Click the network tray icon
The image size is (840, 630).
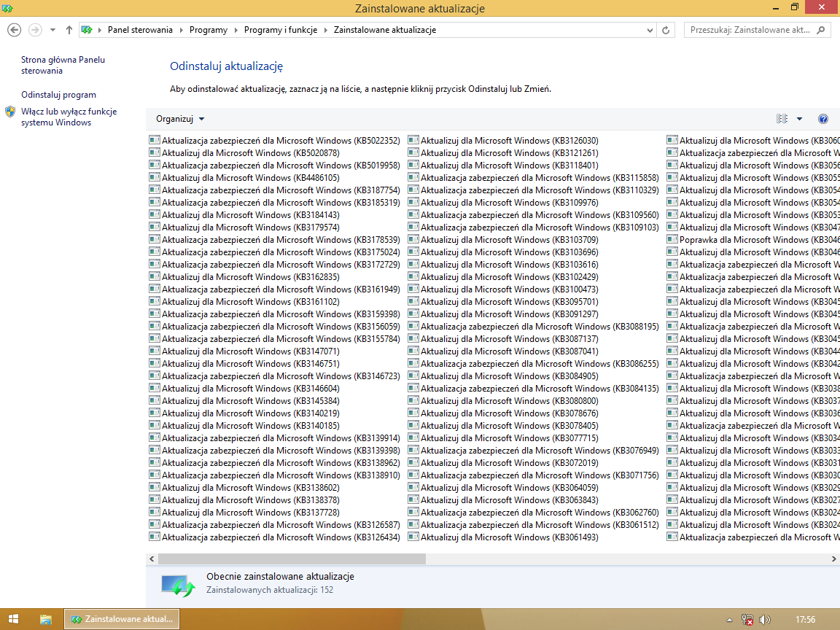click(x=747, y=619)
